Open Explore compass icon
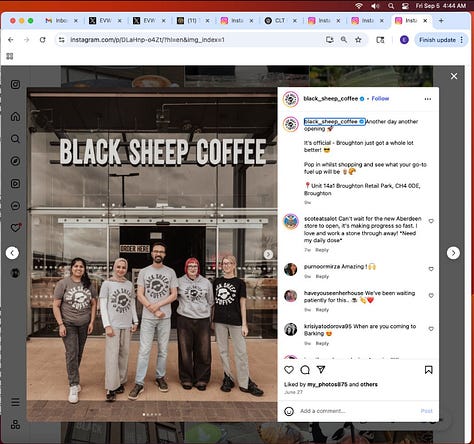Viewport: 474px width, 444px height. pos(15,161)
